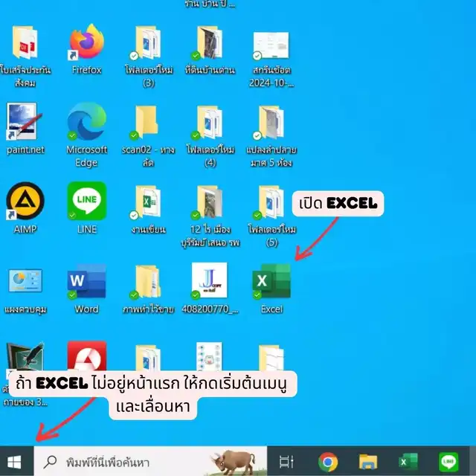
Task: Click the taskbar search box
Action: tap(149, 462)
